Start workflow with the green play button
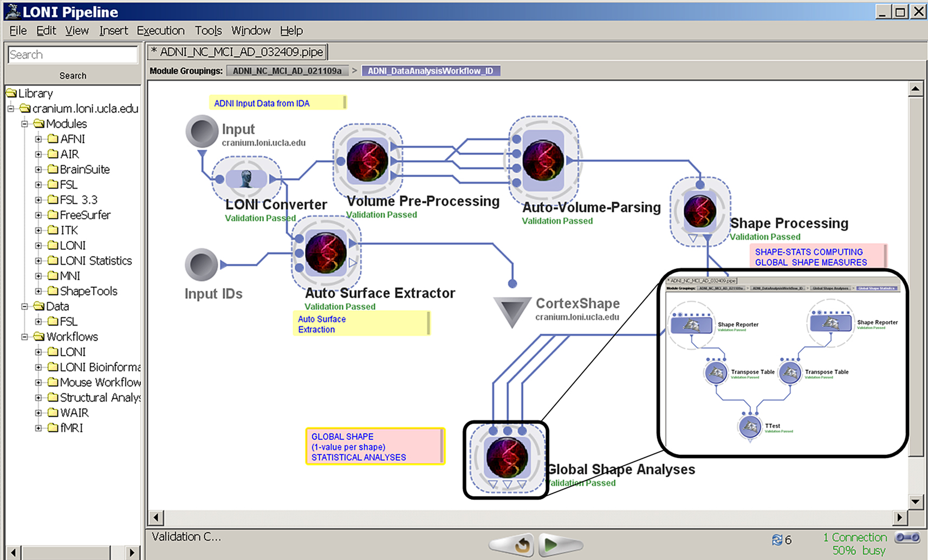Viewport: 928px width, 560px height. pyautogui.click(x=561, y=545)
